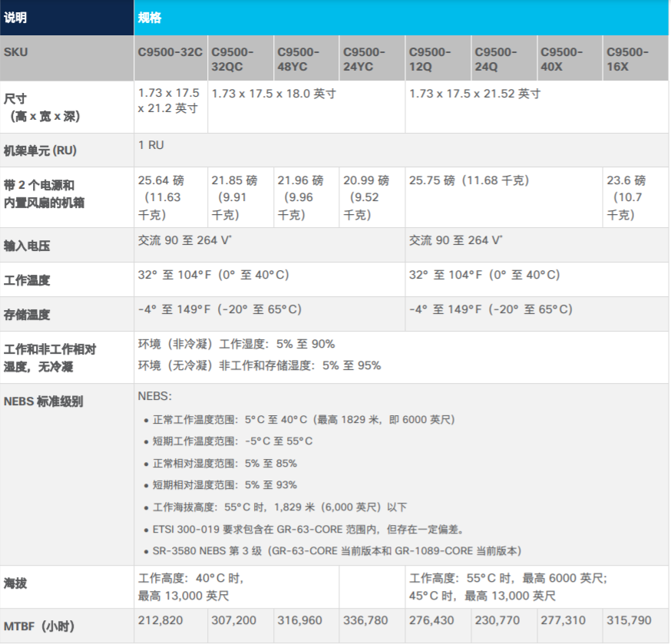Select the C9500-32QC column header
Viewport: 671px width, 644px height.
click(240, 59)
